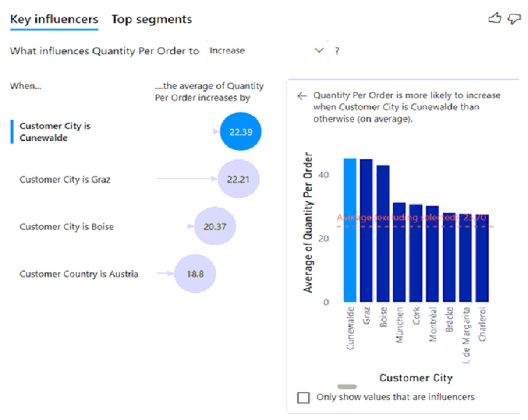Enable Only show values that are influencers
Image resolution: width=528 pixels, height=420 pixels.
click(x=303, y=397)
